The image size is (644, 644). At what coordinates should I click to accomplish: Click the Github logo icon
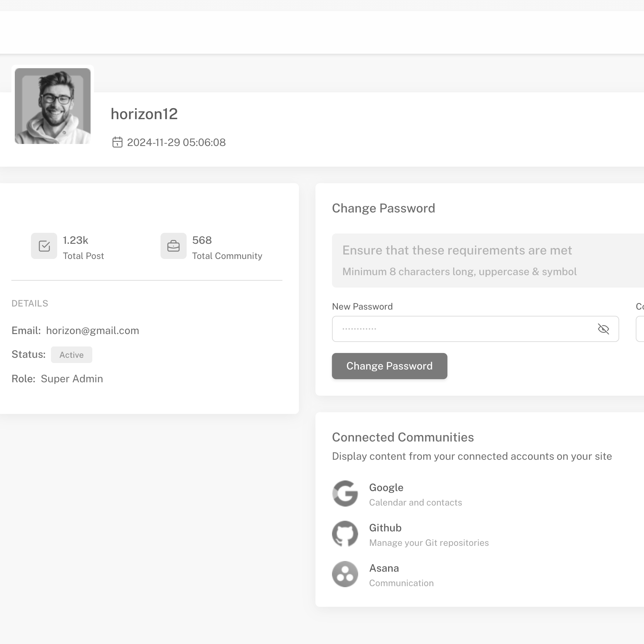click(345, 534)
